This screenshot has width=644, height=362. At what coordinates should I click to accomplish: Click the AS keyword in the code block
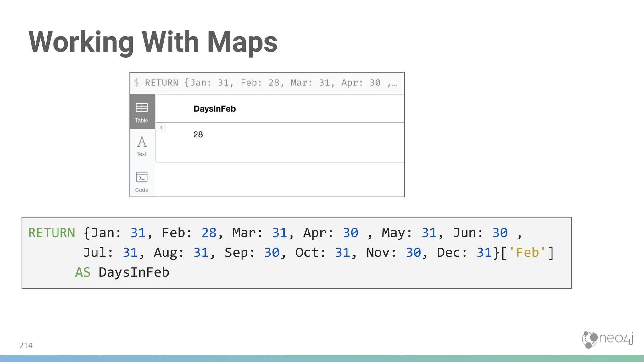pyautogui.click(x=83, y=272)
